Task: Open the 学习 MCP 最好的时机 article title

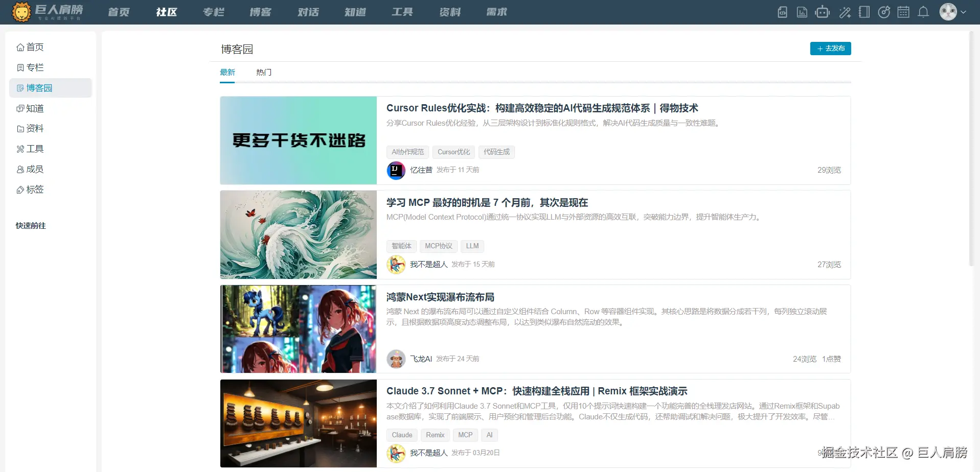Action: pos(487,203)
